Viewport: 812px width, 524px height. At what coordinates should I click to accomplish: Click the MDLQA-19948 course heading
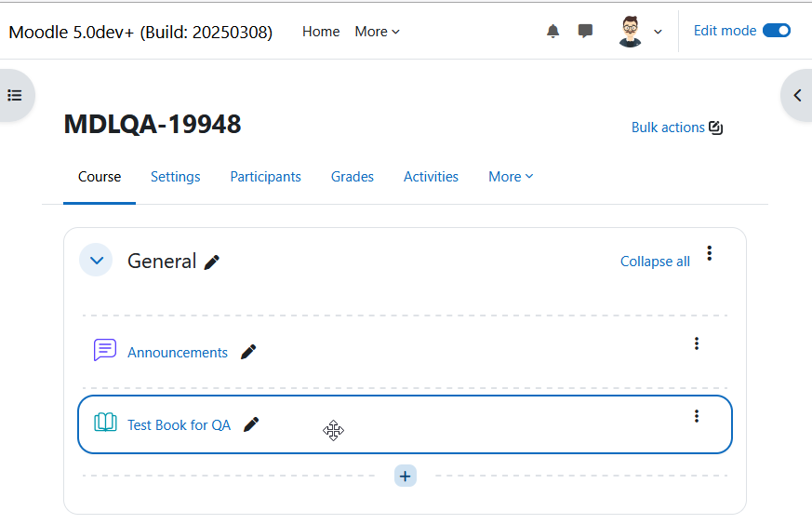point(153,125)
